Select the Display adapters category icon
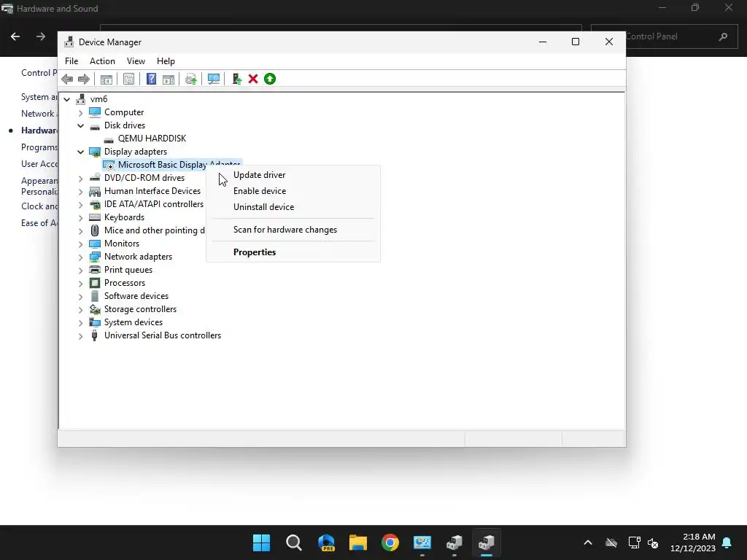The height and width of the screenshot is (560, 747). 95,152
